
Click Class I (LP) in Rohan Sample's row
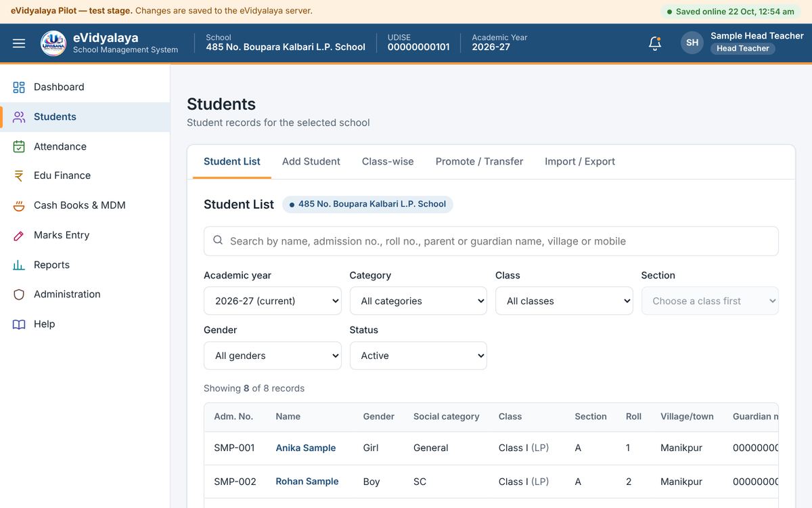(524, 482)
